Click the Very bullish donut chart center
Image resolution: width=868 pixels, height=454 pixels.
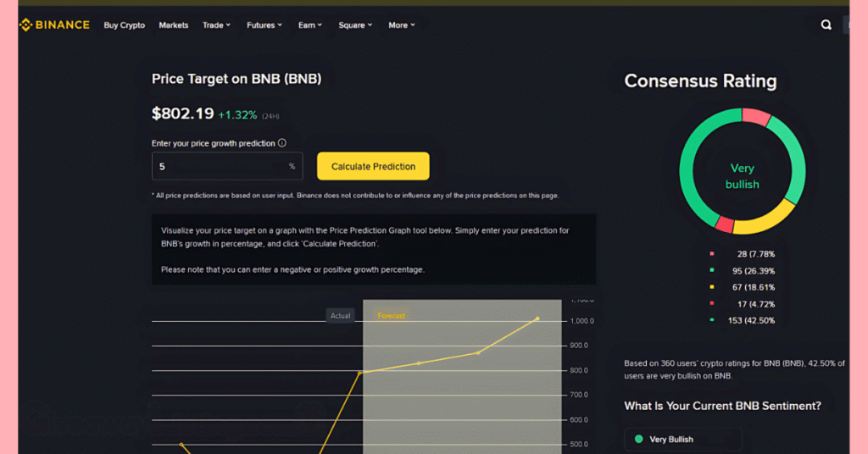coord(742,176)
